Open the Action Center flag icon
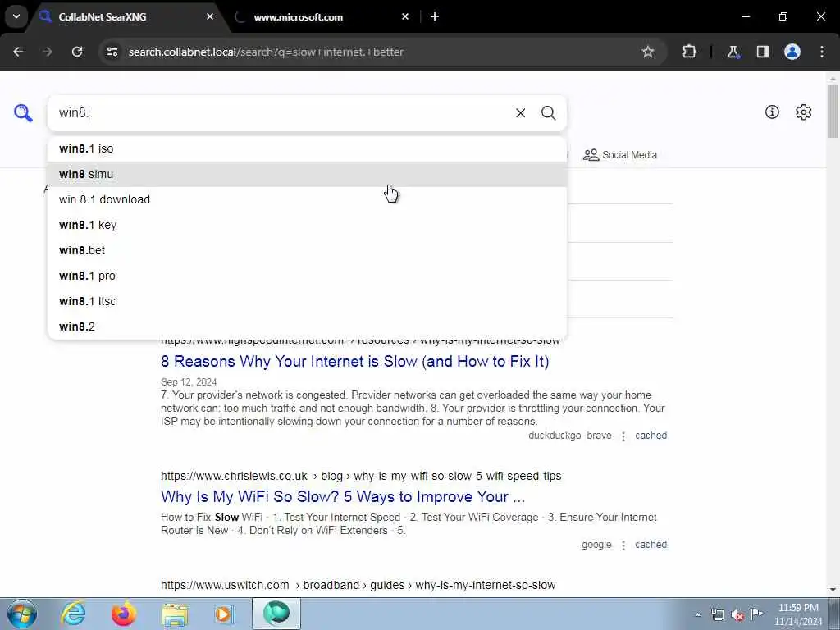Screen dimensions: 840x630 click(757, 614)
